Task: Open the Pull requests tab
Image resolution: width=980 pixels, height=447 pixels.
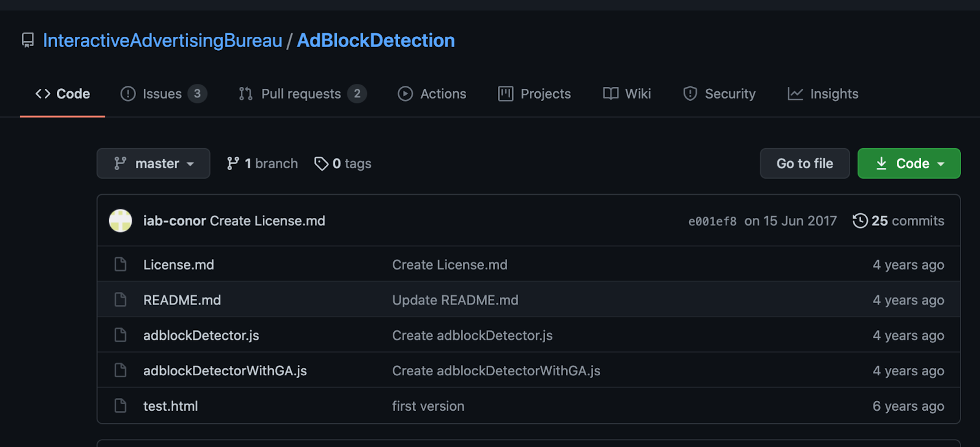Action: click(x=303, y=94)
